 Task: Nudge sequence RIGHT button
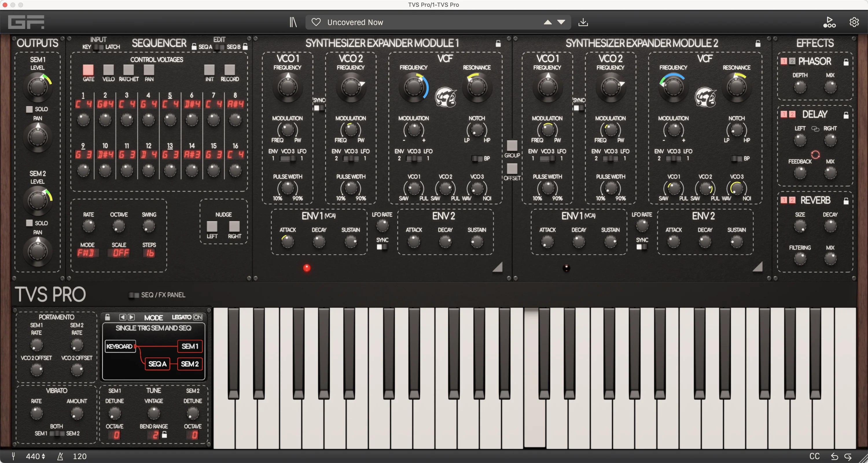(234, 226)
